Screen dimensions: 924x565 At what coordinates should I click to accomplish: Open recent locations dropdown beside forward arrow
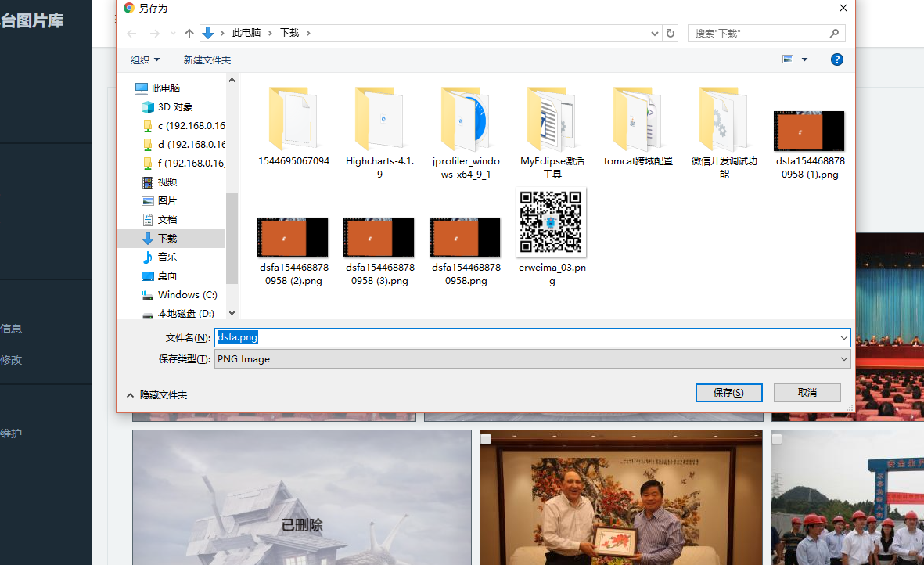[x=173, y=34]
